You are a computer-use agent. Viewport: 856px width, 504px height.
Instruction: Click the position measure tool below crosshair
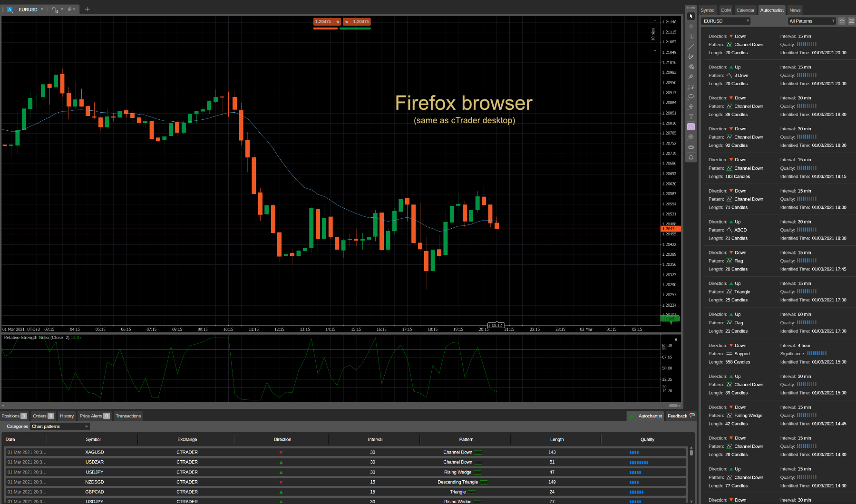(x=691, y=36)
